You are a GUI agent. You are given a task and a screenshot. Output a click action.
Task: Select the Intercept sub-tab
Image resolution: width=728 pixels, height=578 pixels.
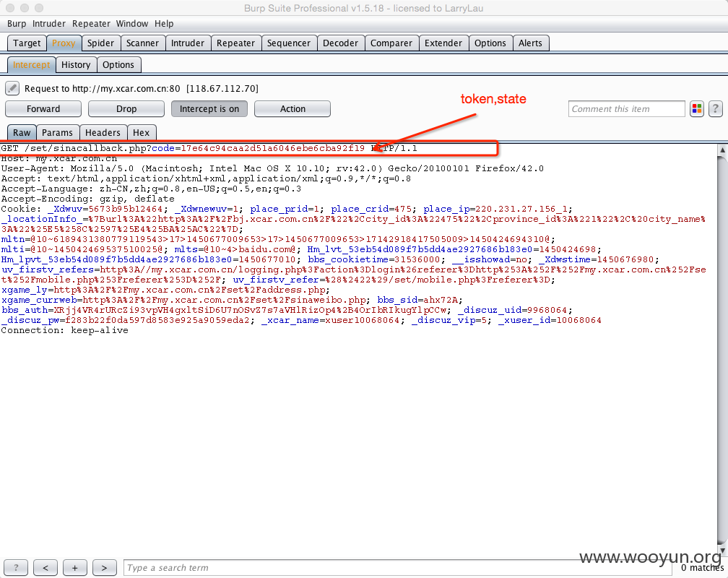point(31,65)
